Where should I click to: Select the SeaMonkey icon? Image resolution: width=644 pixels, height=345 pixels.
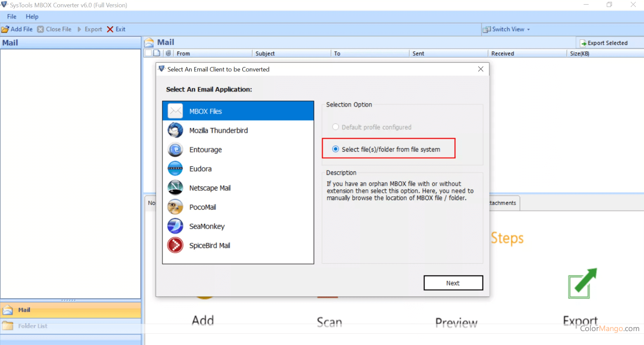tap(175, 226)
